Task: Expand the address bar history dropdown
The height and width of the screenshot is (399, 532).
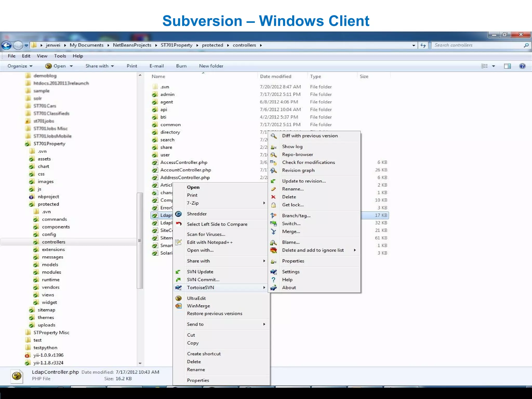Action: point(414,45)
